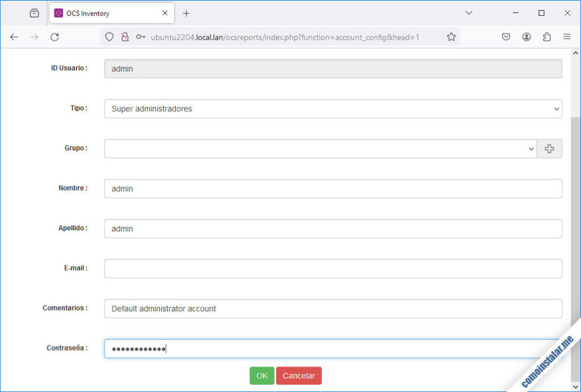This screenshot has height=392, width=581.
Task: Open a new browser tab
Action: point(186,14)
